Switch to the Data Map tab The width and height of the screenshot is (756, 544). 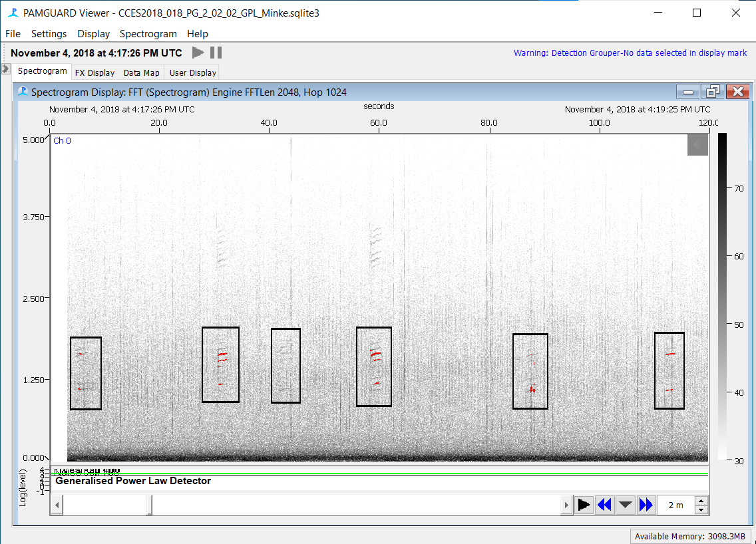(141, 72)
